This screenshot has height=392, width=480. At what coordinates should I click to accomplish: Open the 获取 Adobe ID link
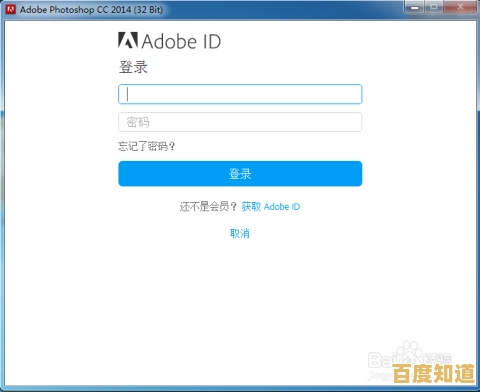[x=271, y=207]
